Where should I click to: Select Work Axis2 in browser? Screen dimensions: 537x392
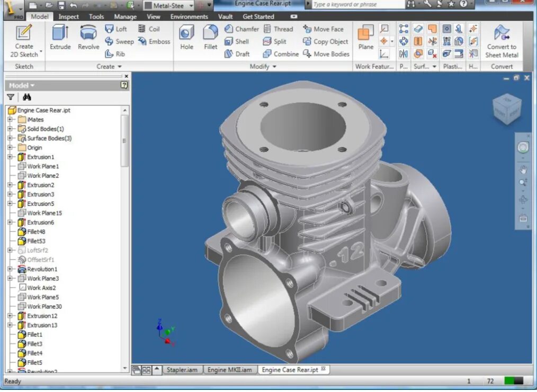(37, 288)
